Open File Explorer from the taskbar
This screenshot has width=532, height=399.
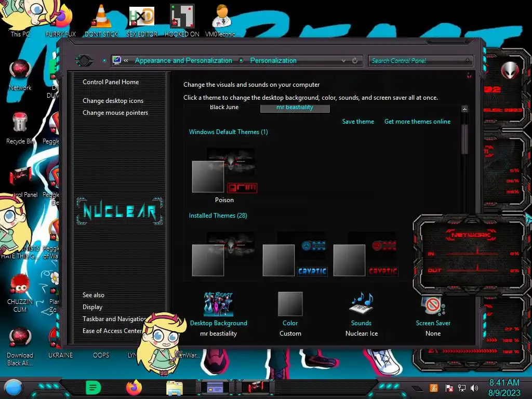tap(175, 388)
